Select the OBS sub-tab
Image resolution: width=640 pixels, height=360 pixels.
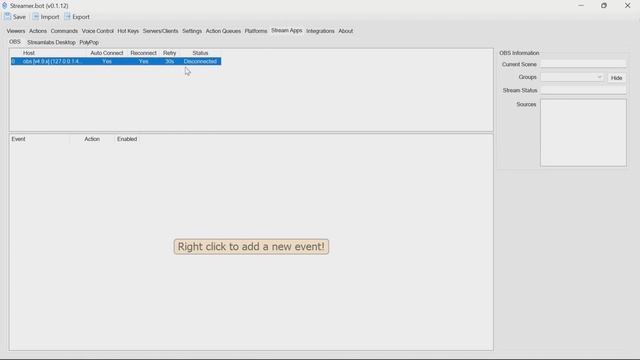click(15, 42)
